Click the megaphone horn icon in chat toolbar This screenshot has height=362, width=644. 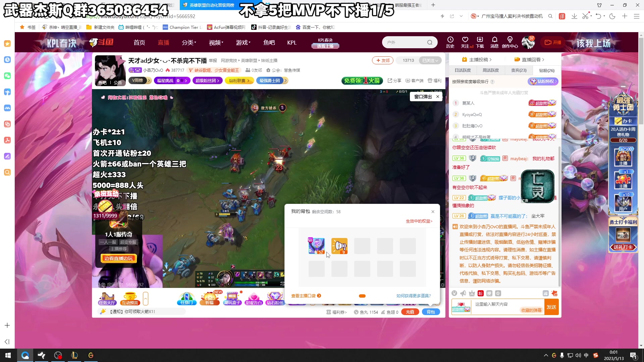pyautogui.click(x=463, y=293)
